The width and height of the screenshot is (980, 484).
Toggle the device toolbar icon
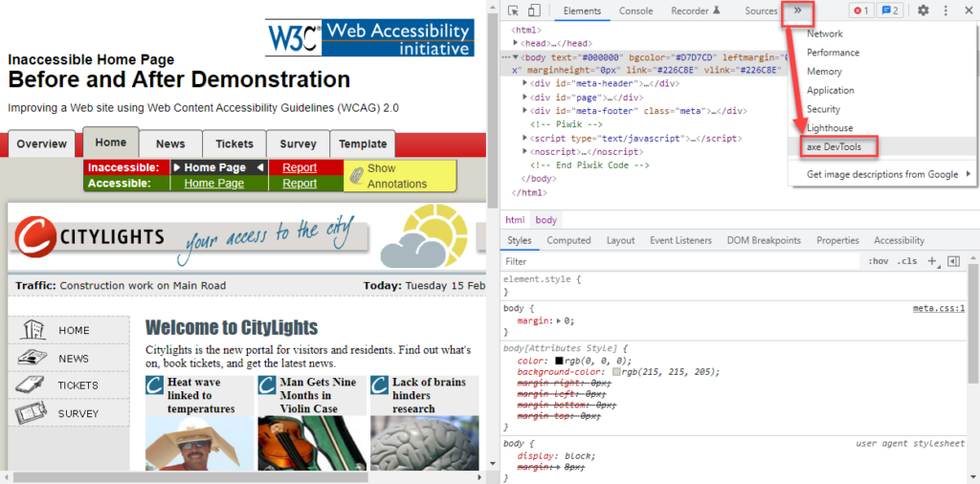coord(533,11)
